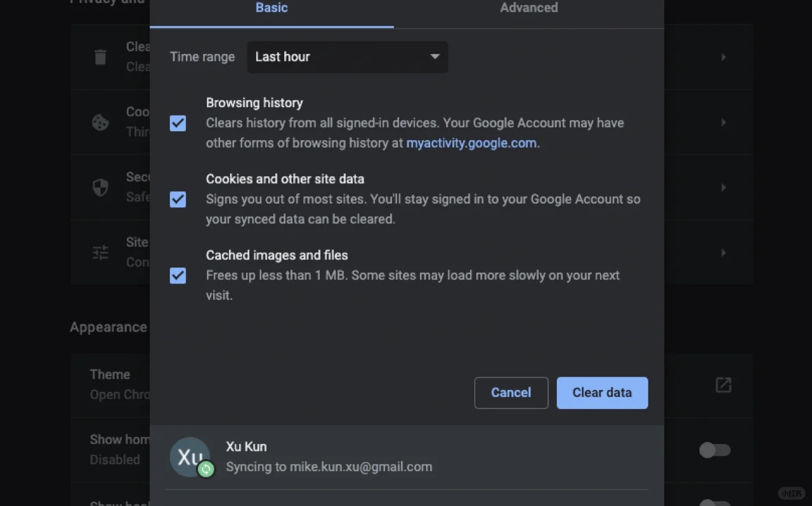Viewport: 812px width, 506px height.
Task: Toggle the Show home button switch
Action: 715,450
